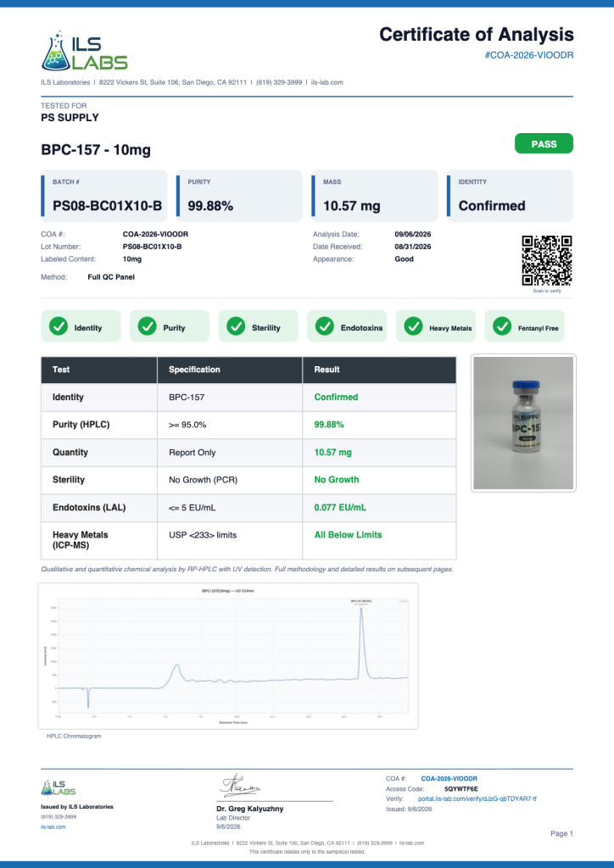Click the Access Code 5QYWTF6E
Screen dimensions: 614x868
(x=461, y=789)
